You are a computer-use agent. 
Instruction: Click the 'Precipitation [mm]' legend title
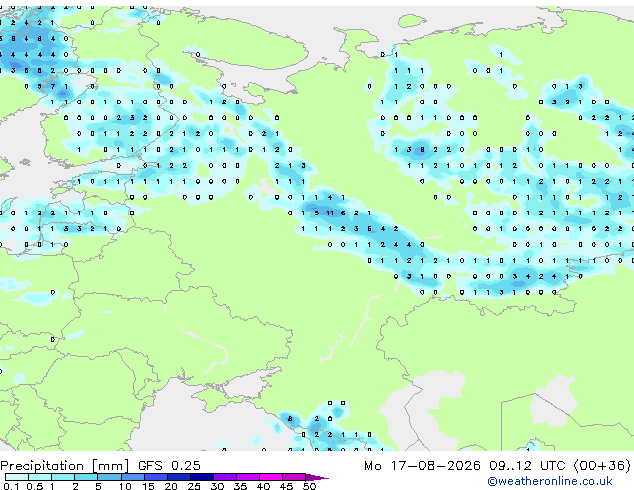click(x=65, y=466)
